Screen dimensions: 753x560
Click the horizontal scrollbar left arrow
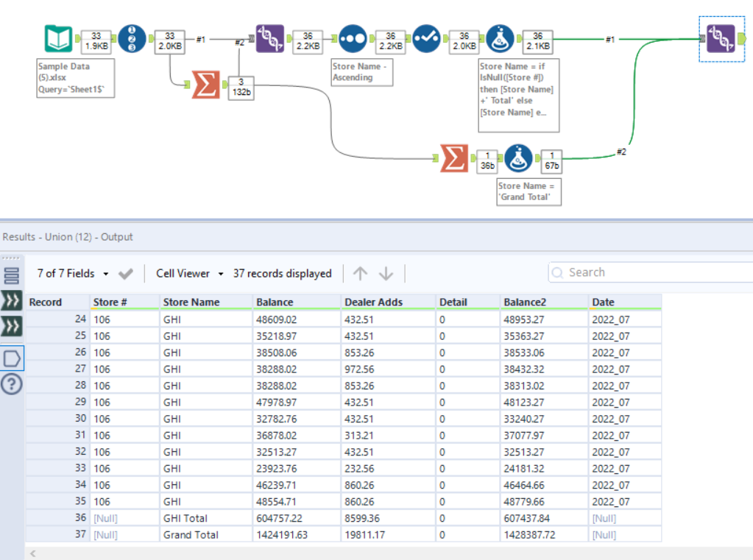(34, 552)
